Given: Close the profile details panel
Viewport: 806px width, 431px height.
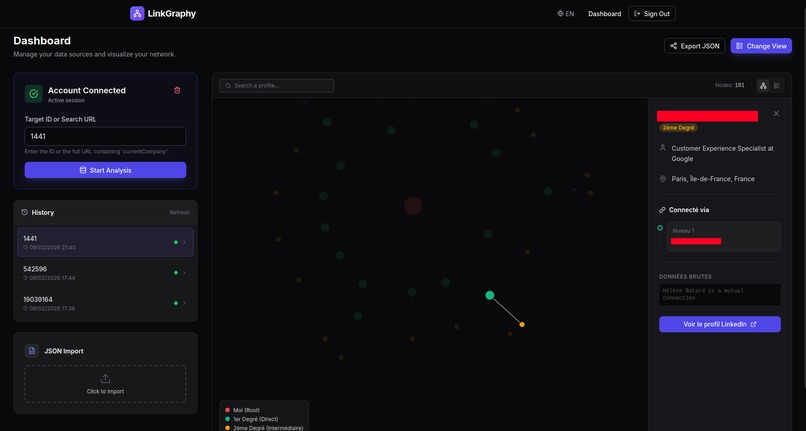Looking at the screenshot, I should click(x=776, y=114).
